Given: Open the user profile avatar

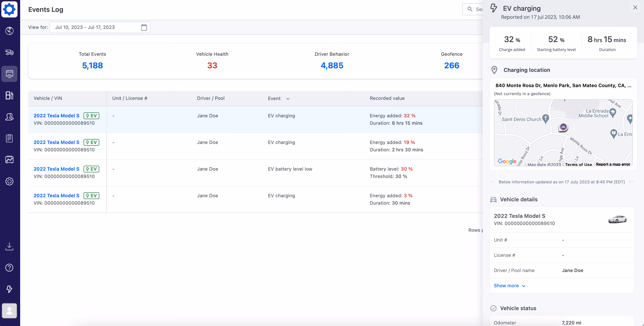Looking at the screenshot, I should [9, 311].
